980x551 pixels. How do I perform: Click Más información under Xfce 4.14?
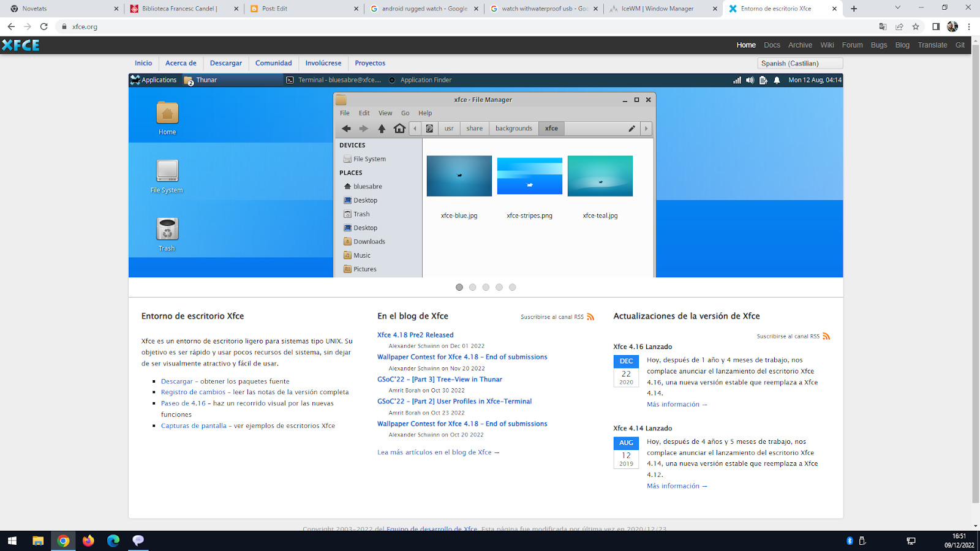pos(677,486)
